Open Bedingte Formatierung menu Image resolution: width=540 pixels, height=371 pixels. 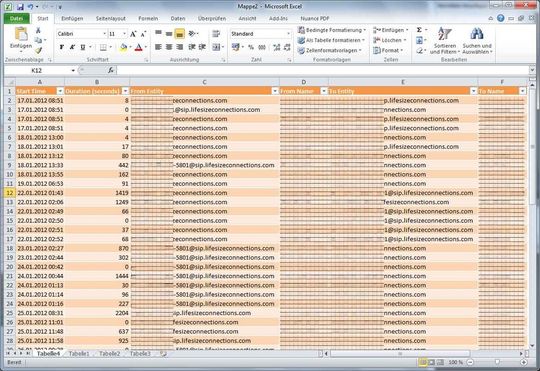click(332, 30)
